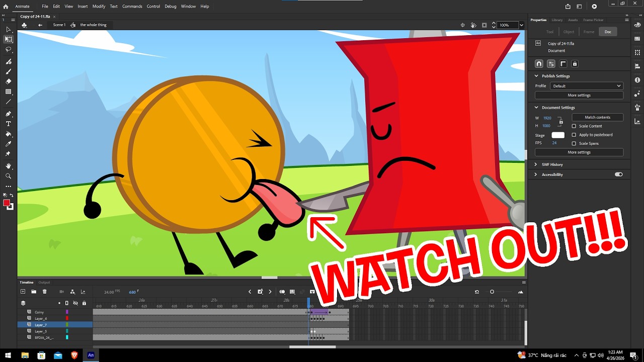Select the Eyedropper tool
The height and width of the screenshot is (362, 644).
pos(8,144)
